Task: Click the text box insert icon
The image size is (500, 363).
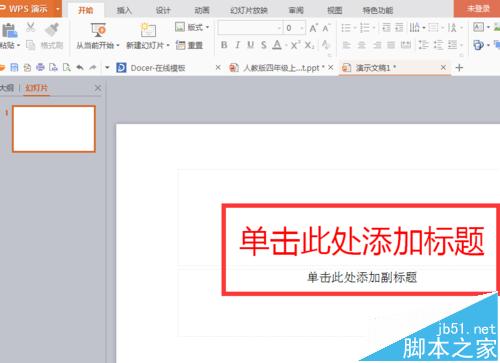Action: [479, 27]
